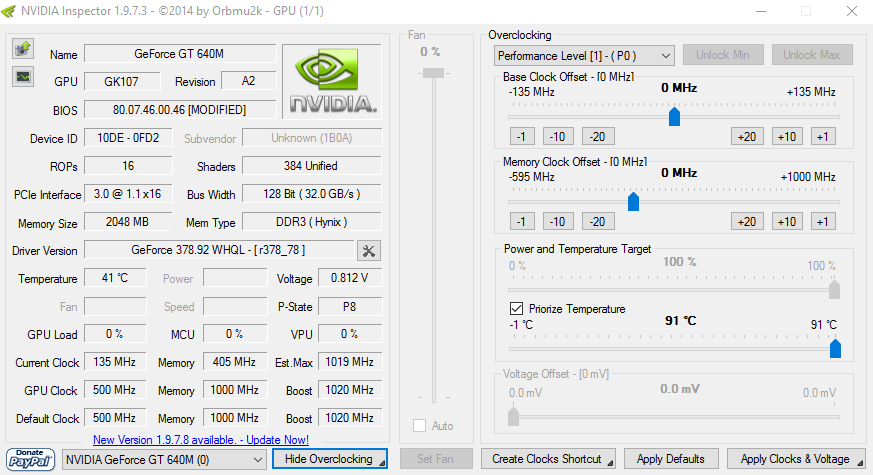Open the NVIDIA GeForce GT 640M GPU selector
The width and height of the screenshot is (873, 475).
point(164,459)
